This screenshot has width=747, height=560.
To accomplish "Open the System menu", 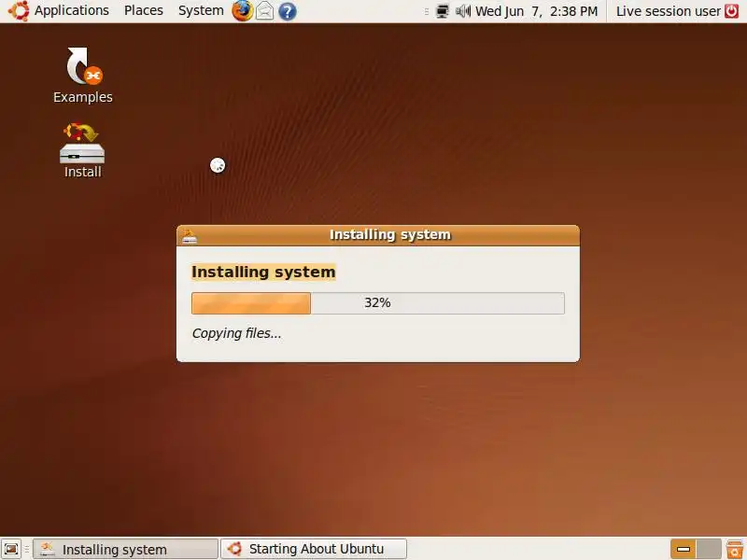I will [201, 10].
